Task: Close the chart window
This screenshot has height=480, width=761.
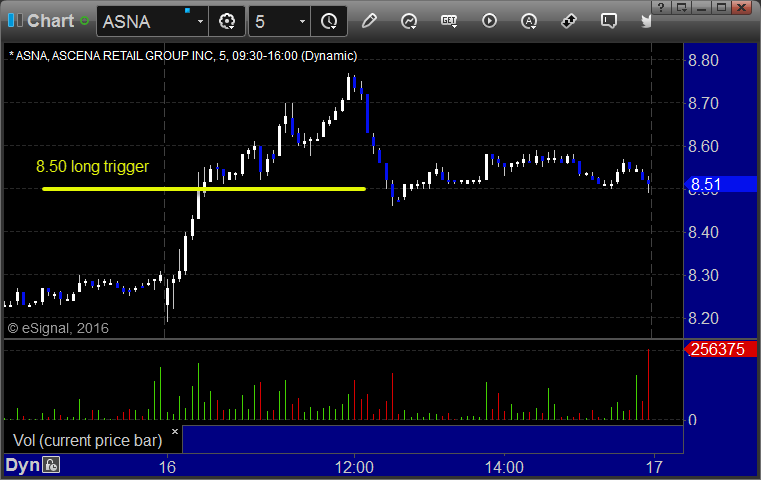Action: tap(742, 8)
